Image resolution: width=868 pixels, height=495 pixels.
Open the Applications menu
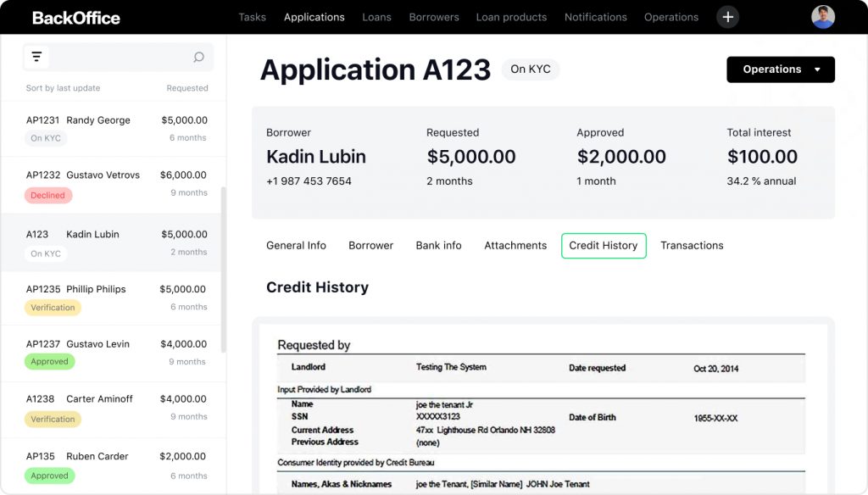[314, 17]
